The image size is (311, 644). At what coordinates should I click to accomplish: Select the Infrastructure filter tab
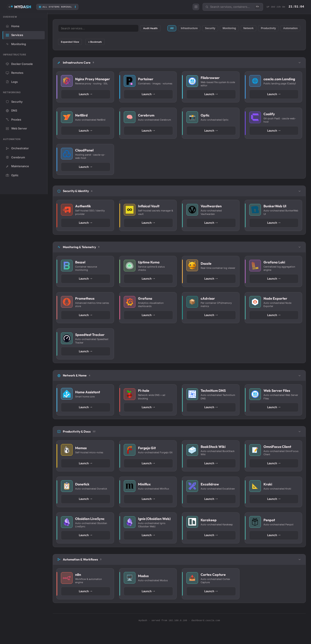click(189, 28)
